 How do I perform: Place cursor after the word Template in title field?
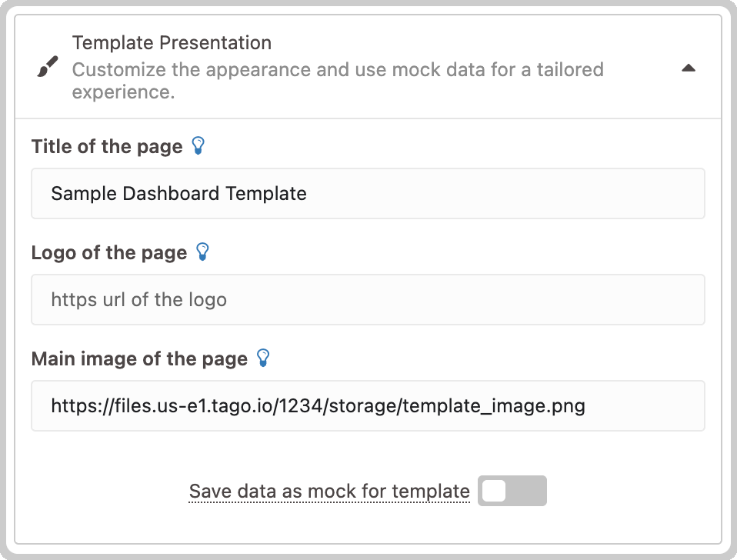[x=308, y=194]
